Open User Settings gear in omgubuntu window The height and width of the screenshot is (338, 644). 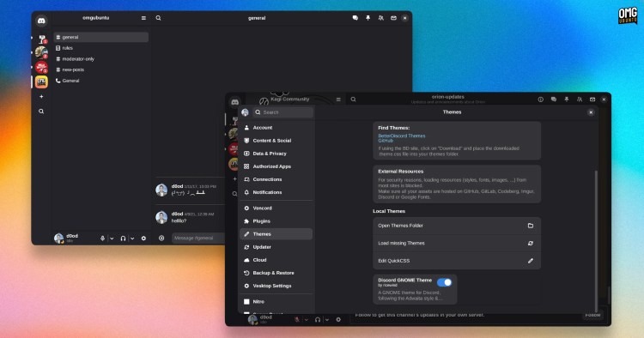pos(143,238)
